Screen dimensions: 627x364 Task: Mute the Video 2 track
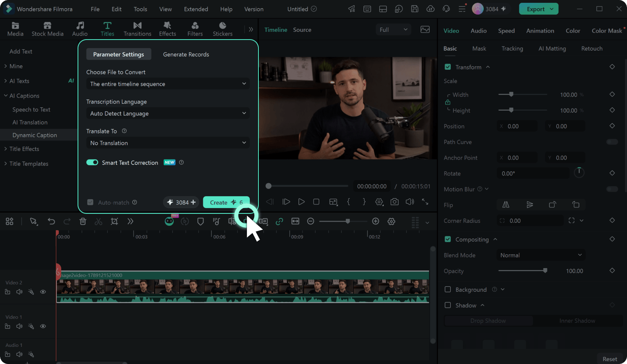click(19, 292)
